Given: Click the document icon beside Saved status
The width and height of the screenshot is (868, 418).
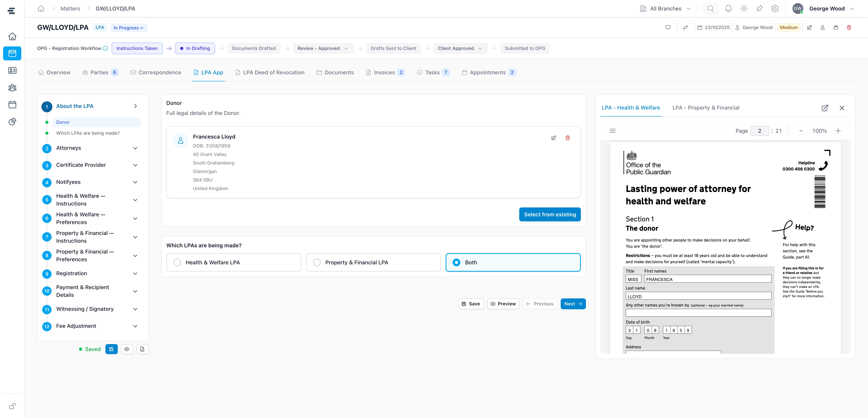Looking at the screenshot, I should click(142, 349).
